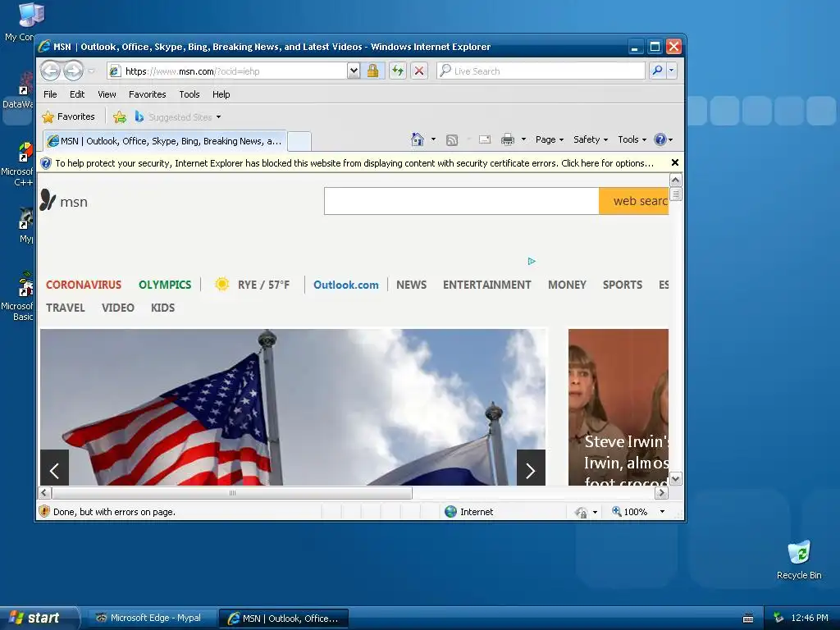Open the Edit menu
Viewport: 840px width, 630px height.
click(77, 94)
